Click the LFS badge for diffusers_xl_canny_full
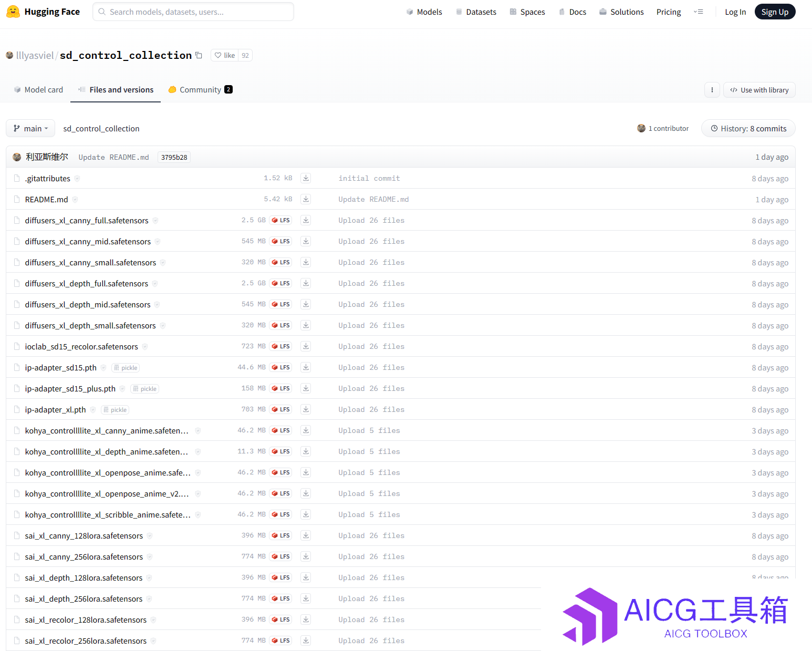 (x=281, y=220)
